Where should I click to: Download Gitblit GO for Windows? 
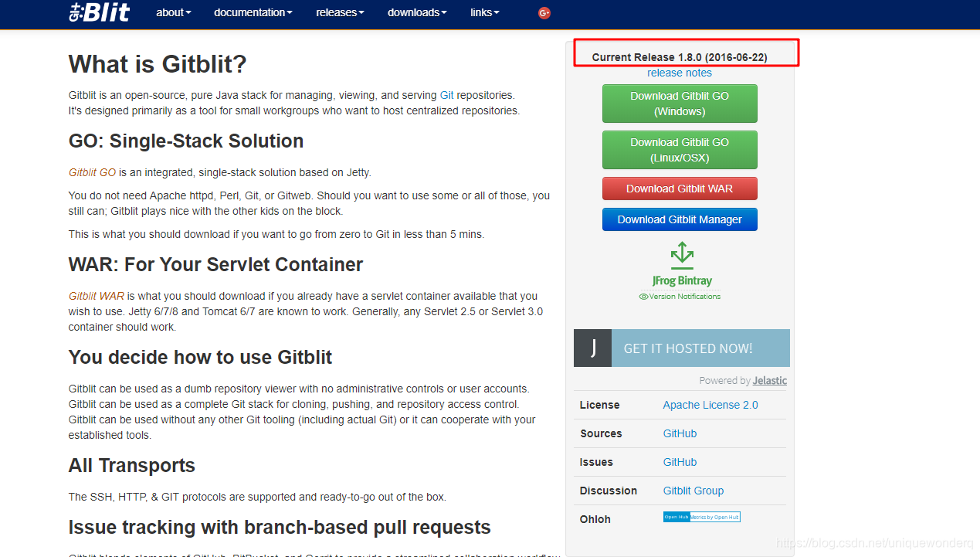click(680, 104)
